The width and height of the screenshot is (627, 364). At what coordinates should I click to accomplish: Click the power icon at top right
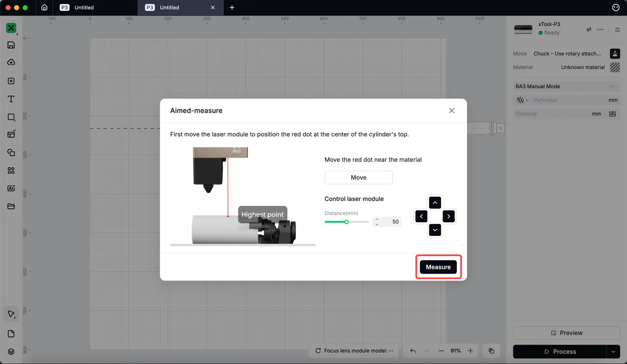click(x=616, y=8)
